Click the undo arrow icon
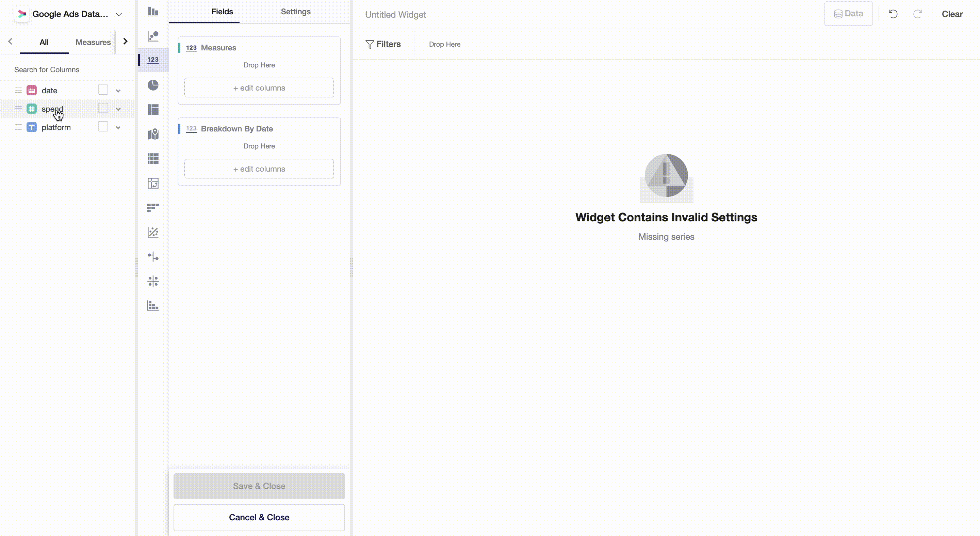Viewport: 980px width, 536px height. coord(893,14)
